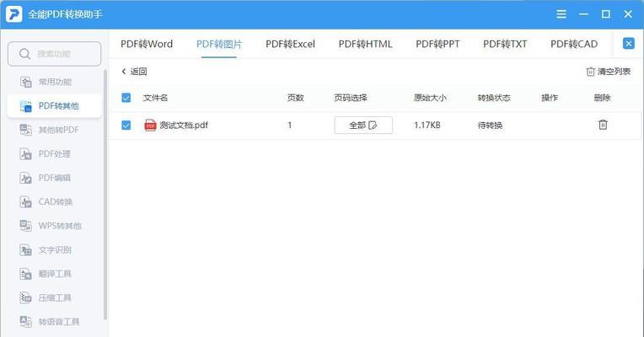
Task: Open the hamburger menu in title bar
Action: click(x=561, y=14)
